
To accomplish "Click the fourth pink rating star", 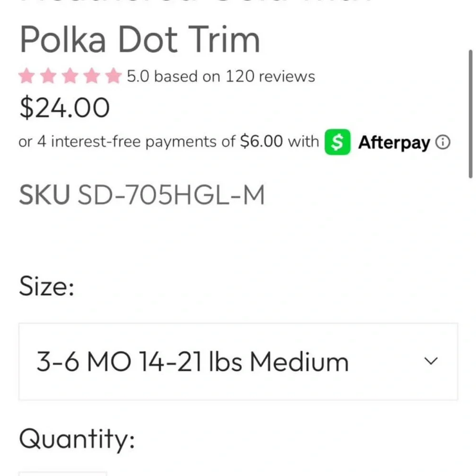I will [x=92, y=76].
